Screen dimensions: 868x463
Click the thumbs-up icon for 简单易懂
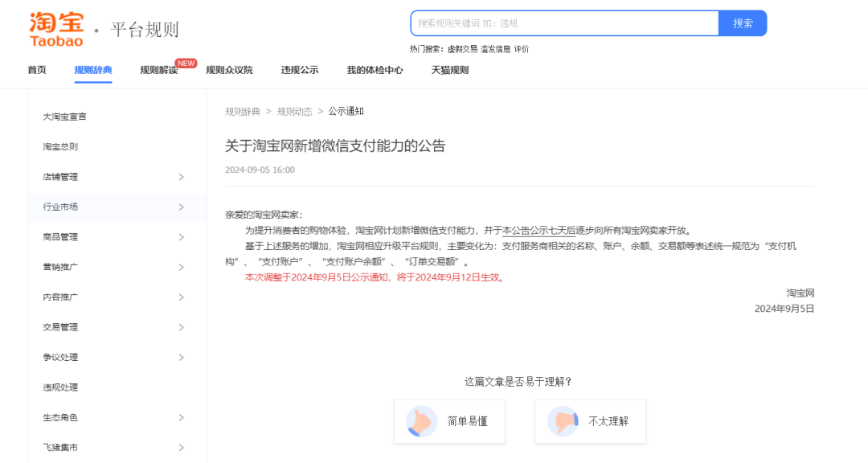click(421, 421)
